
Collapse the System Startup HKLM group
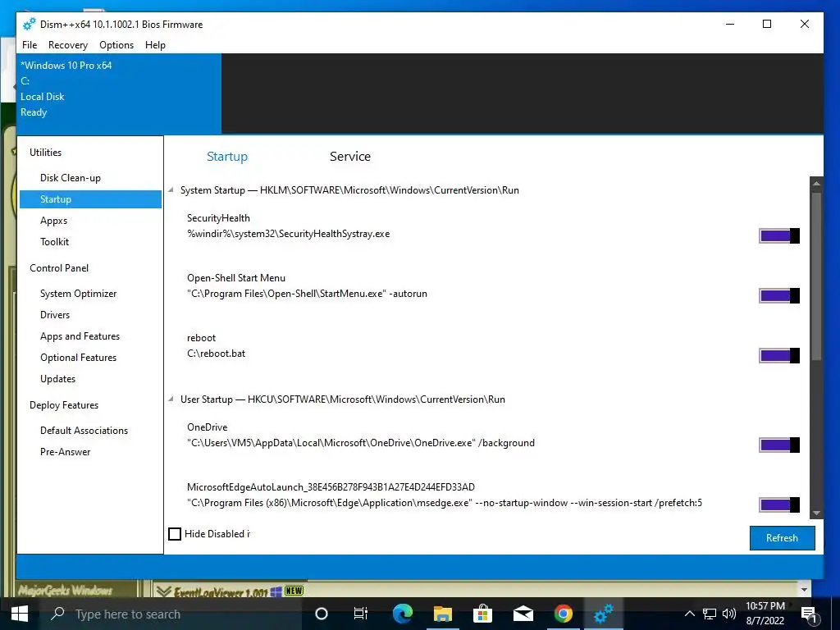pyautogui.click(x=171, y=190)
